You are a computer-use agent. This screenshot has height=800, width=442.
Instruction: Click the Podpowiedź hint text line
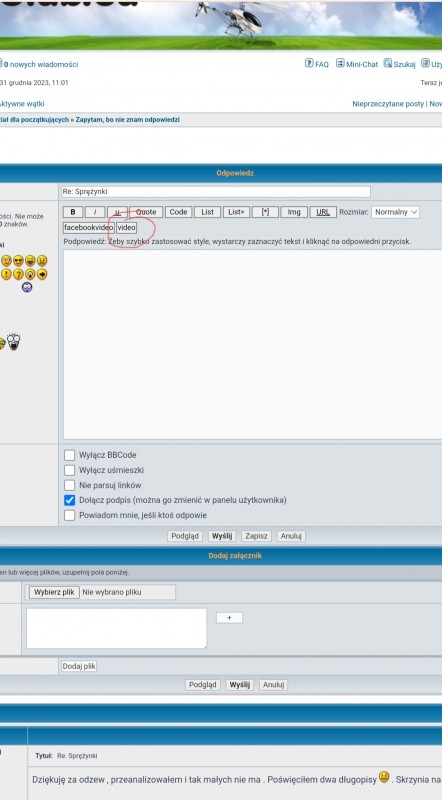click(x=237, y=241)
